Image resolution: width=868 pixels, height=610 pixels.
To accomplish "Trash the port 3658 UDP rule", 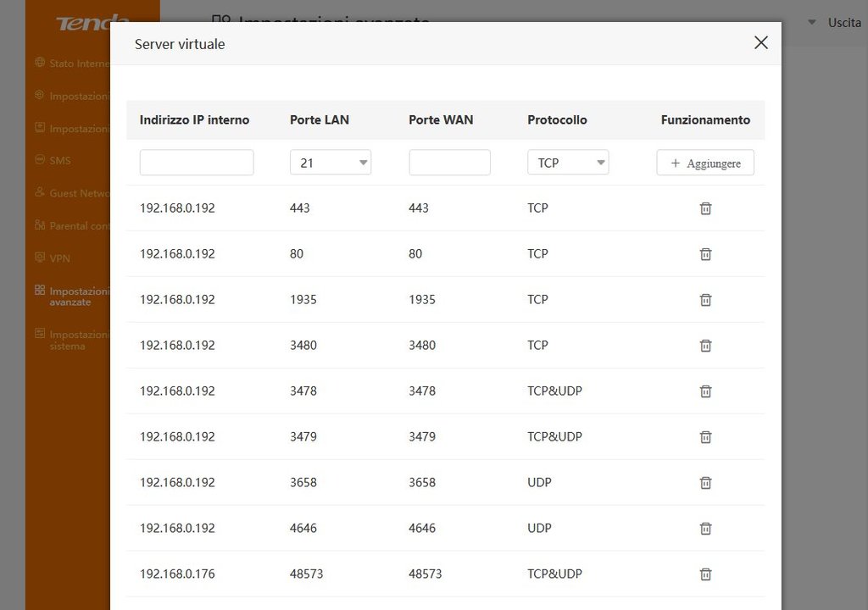I will pos(705,483).
